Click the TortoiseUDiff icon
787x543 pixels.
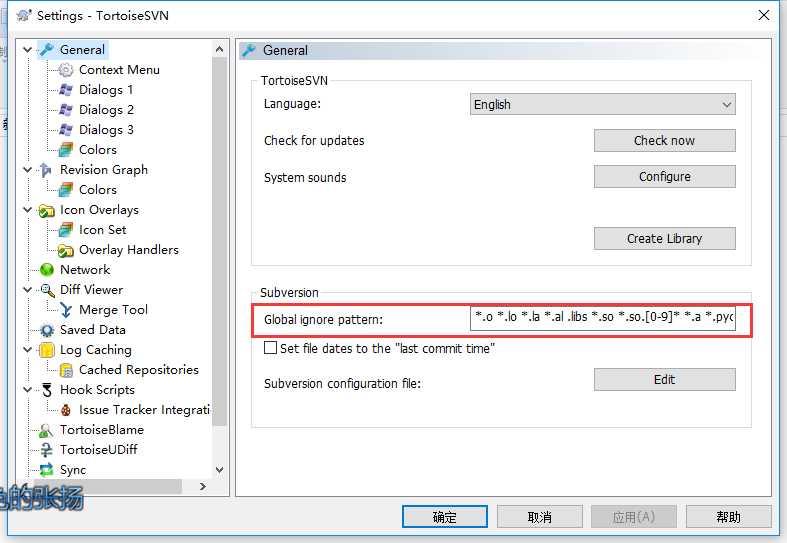[47, 450]
